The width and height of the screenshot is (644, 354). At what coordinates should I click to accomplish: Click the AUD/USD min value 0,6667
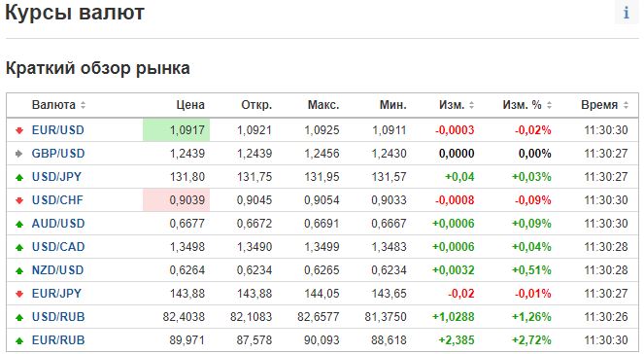click(389, 224)
